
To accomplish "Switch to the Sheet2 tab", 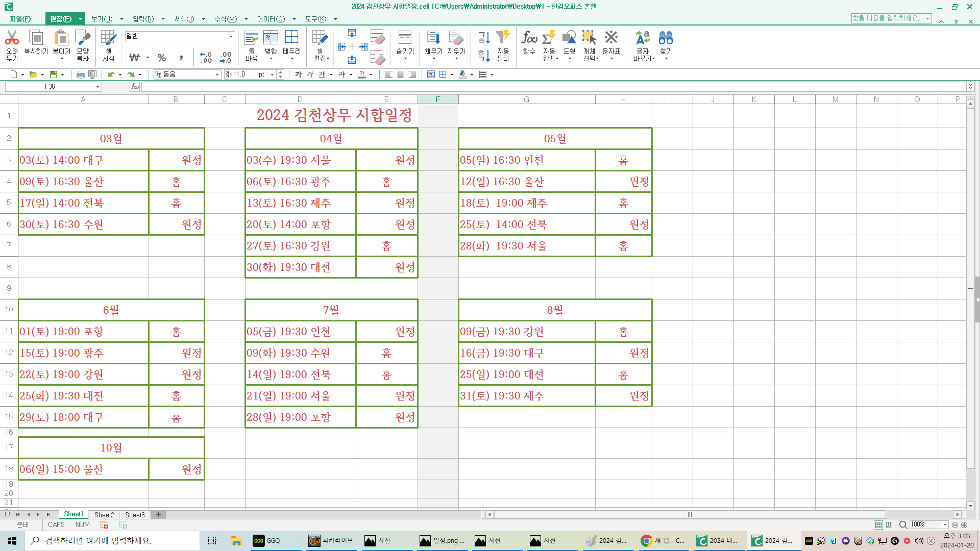I will (x=104, y=515).
